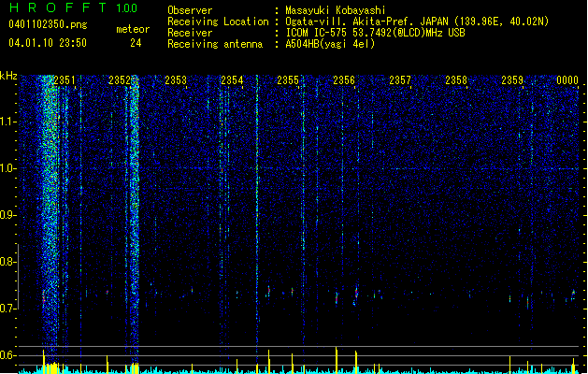Click the 2356 time marker

[344, 80]
